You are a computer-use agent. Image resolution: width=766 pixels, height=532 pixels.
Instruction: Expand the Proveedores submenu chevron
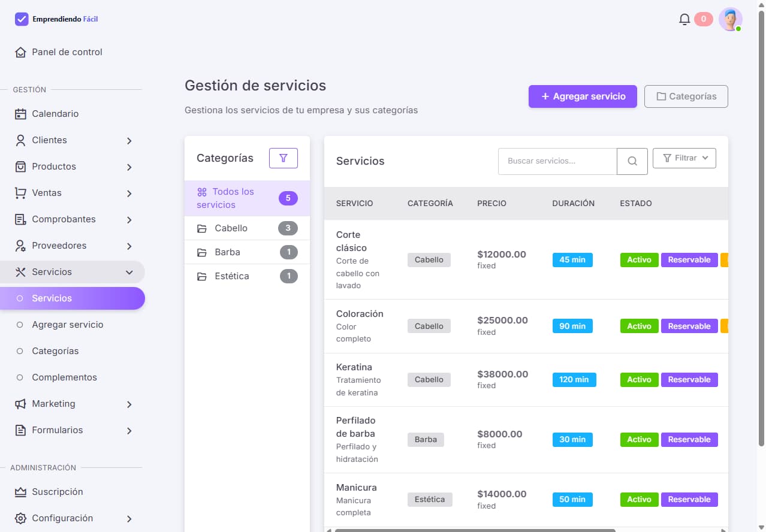[129, 246]
